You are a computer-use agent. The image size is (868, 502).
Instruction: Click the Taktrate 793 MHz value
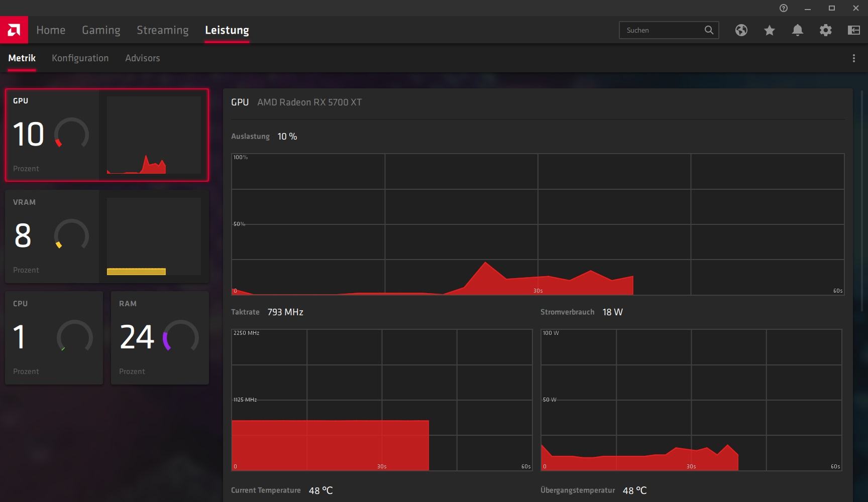(285, 312)
